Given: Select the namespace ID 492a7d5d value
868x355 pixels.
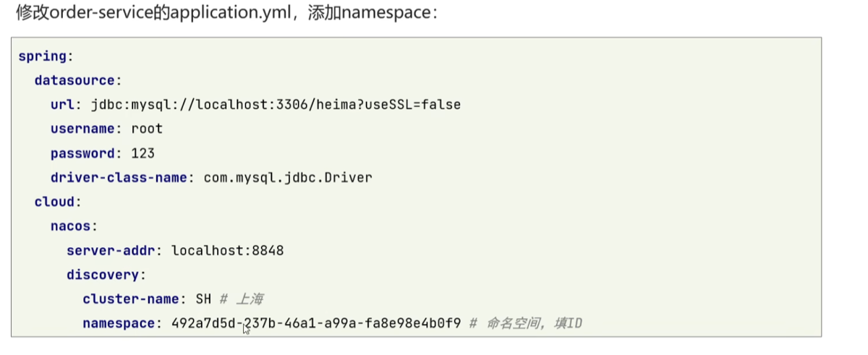Looking at the screenshot, I should [316, 323].
